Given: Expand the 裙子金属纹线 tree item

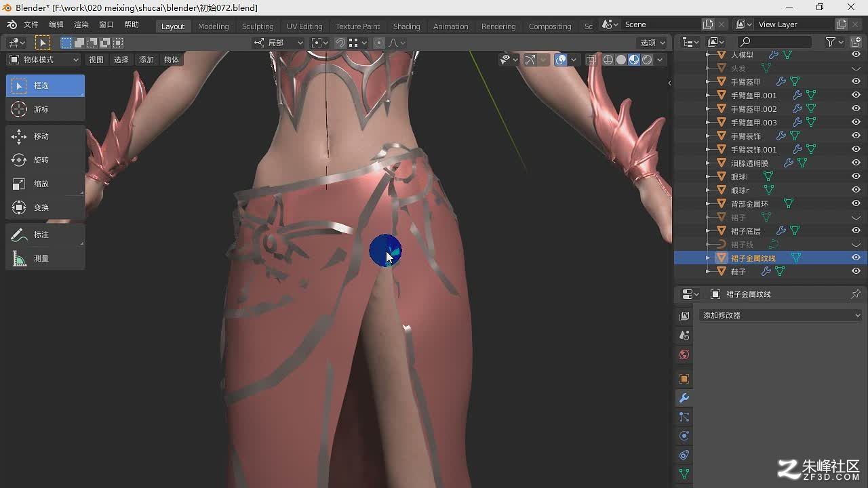Looking at the screenshot, I should pos(707,258).
